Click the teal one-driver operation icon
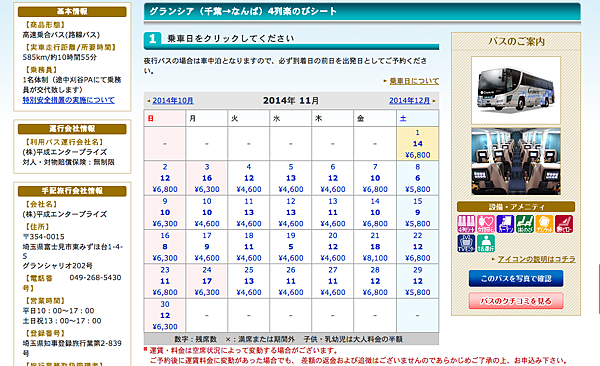The image size is (600, 366). pyautogui.click(x=486, y=243)
